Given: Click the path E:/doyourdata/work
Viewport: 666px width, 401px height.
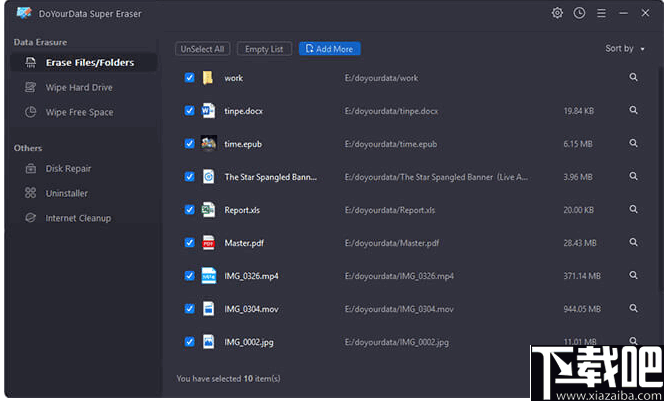Looking at the screenshot, I should [x=381, y=78].
